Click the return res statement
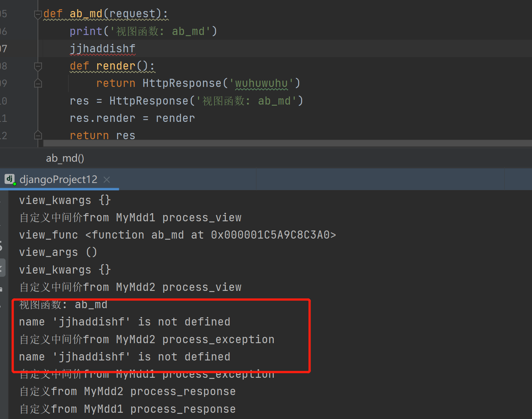 click(103, 135)
